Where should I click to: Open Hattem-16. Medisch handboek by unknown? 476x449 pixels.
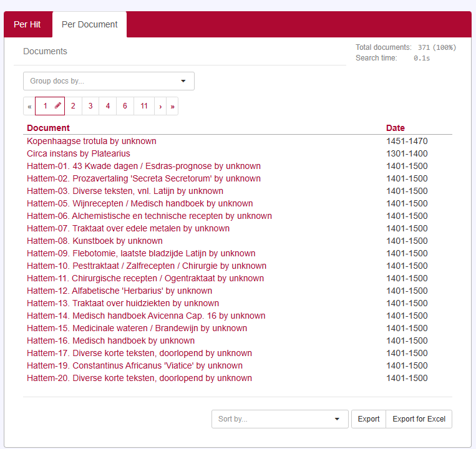[111, 340]
